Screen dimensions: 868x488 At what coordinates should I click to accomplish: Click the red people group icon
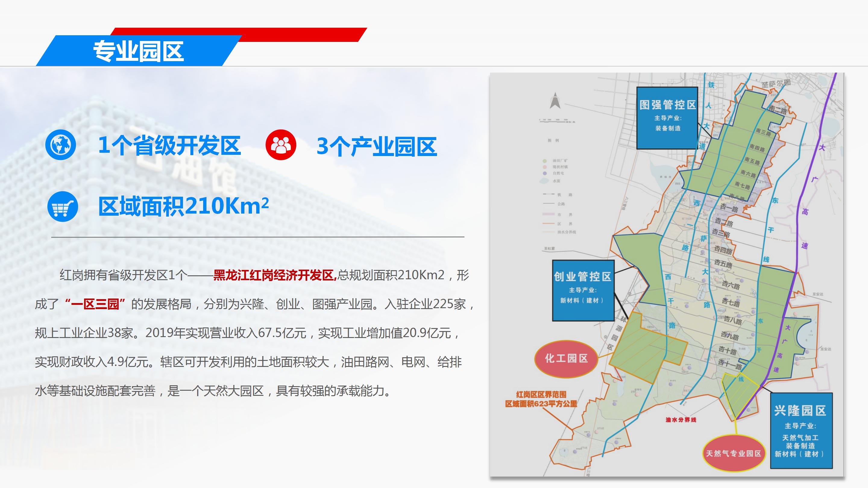click(x=281, y=145)
